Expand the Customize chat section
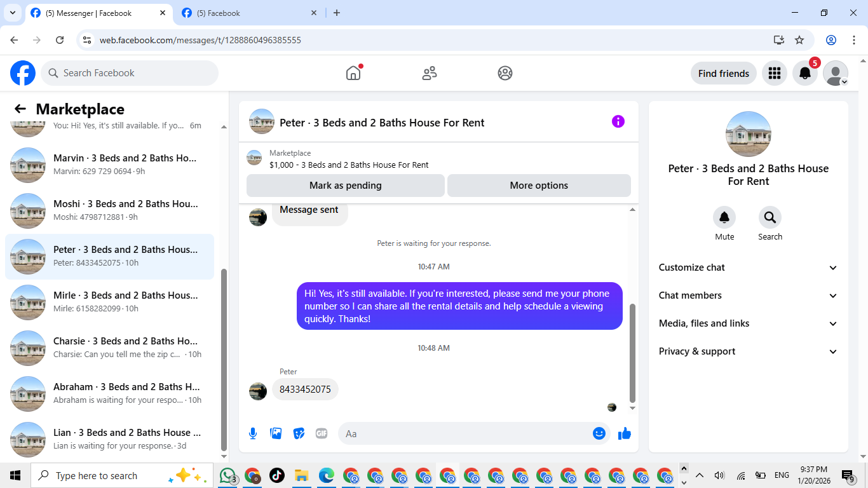 click(749, 268)
